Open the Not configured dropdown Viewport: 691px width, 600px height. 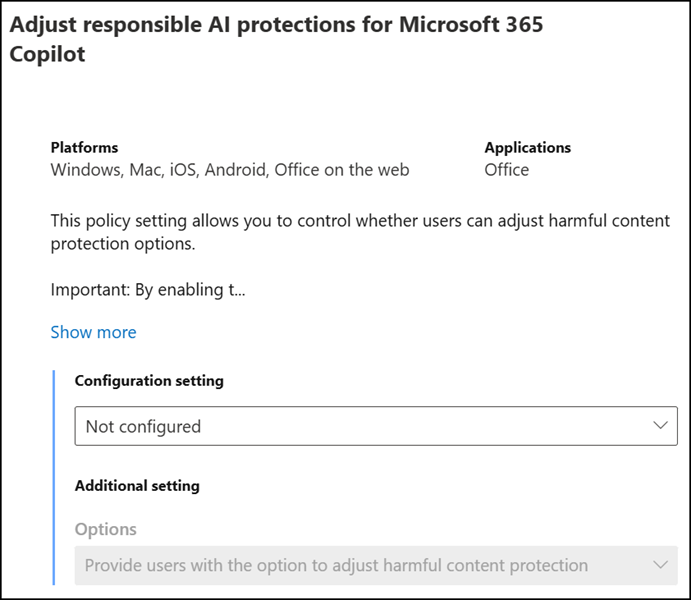[x=375, y=426]
